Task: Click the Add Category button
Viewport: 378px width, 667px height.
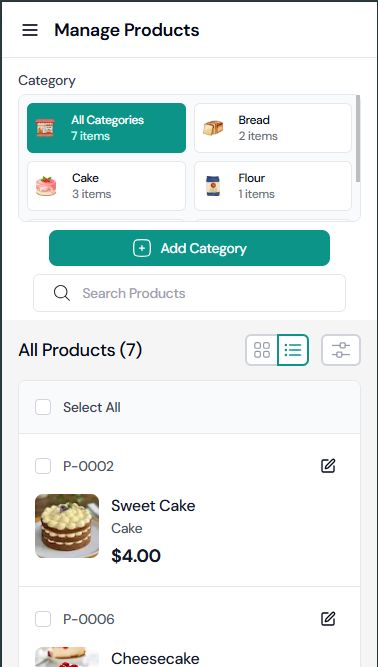Action: coord(189,248)
